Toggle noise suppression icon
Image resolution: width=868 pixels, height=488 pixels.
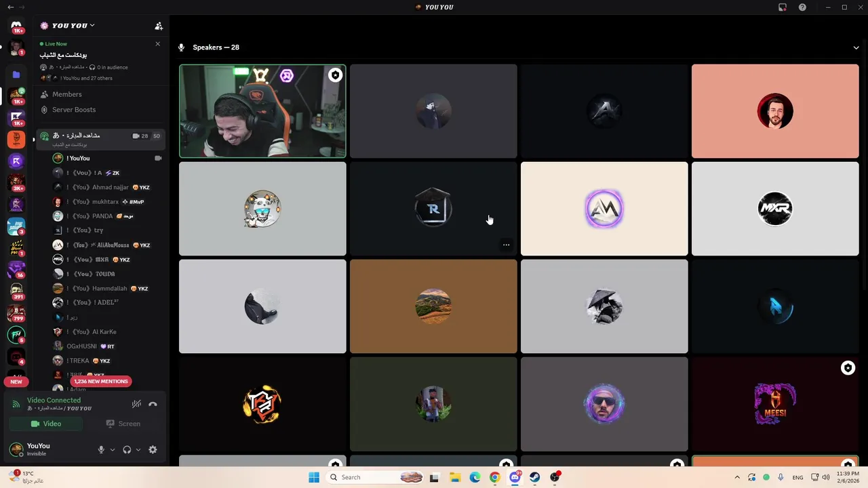(136, 404)
